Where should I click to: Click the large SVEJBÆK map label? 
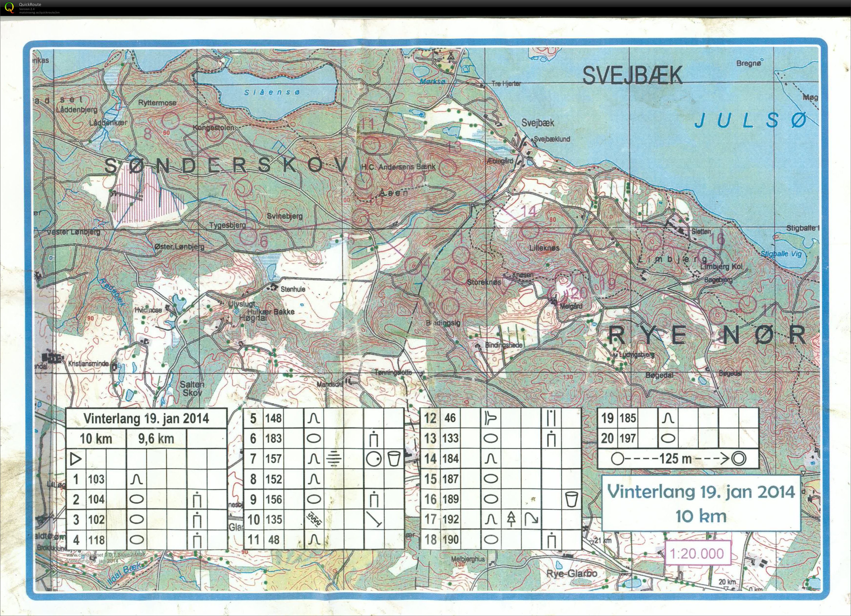point(632,75)
